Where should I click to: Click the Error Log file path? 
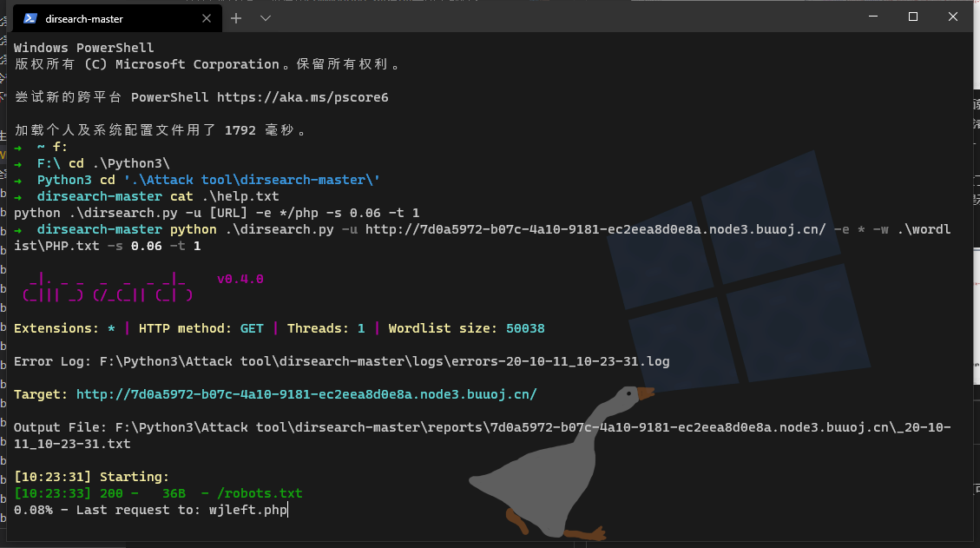point(385,361)
